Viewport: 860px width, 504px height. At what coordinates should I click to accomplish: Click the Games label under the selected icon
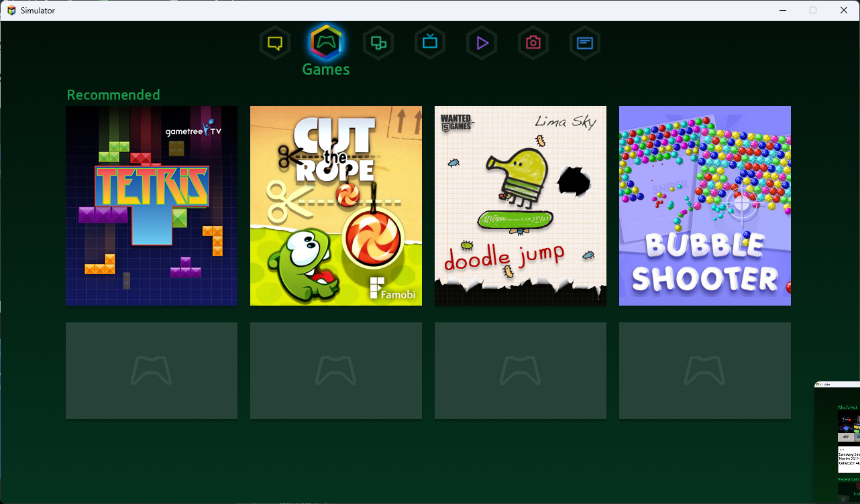326,69
